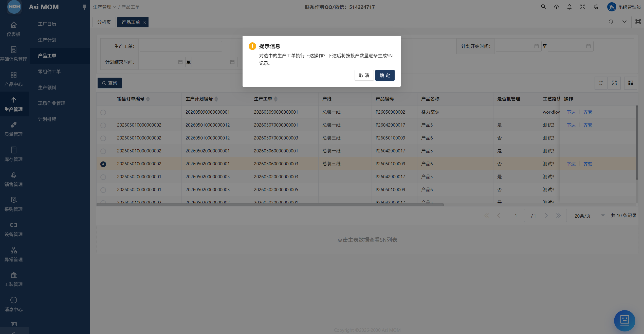Open the notification bell icon
This screenshot has width=644, height=334.
pos(569,7)
